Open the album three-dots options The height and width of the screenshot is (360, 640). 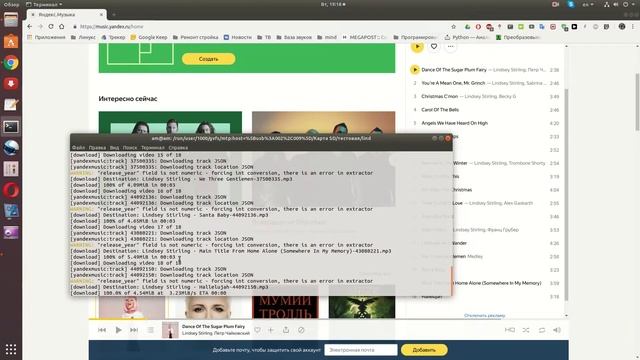pos(451,47)
